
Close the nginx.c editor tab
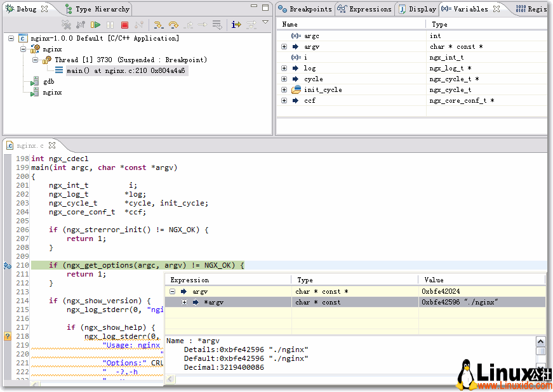[52, 145]
